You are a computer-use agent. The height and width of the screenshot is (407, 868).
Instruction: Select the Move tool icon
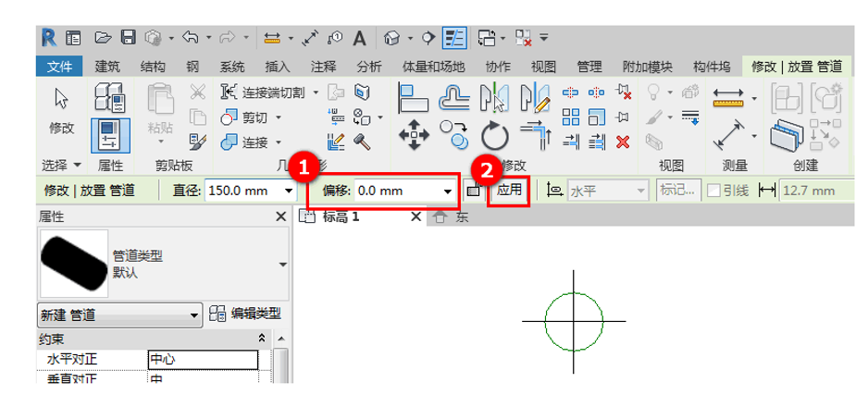pos(413,135)
